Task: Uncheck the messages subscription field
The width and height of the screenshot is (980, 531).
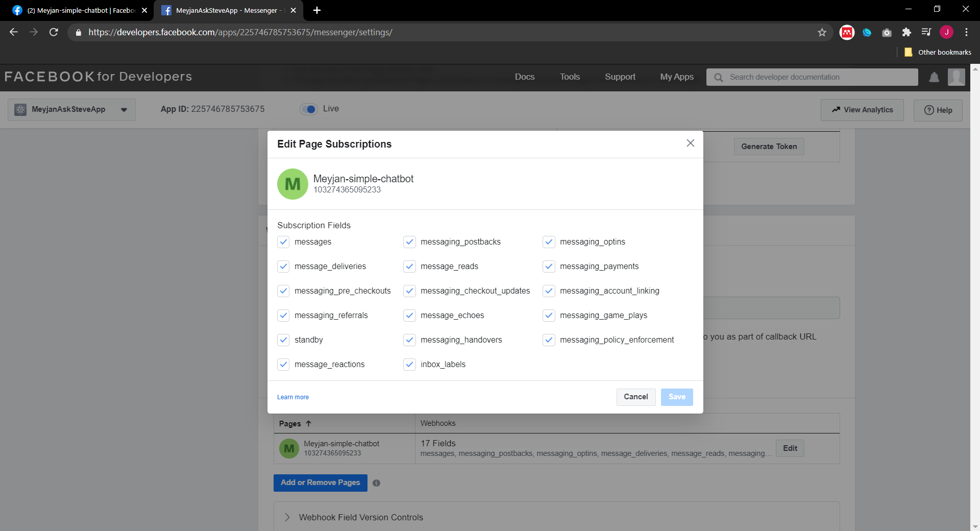Action: click(283, 242)
